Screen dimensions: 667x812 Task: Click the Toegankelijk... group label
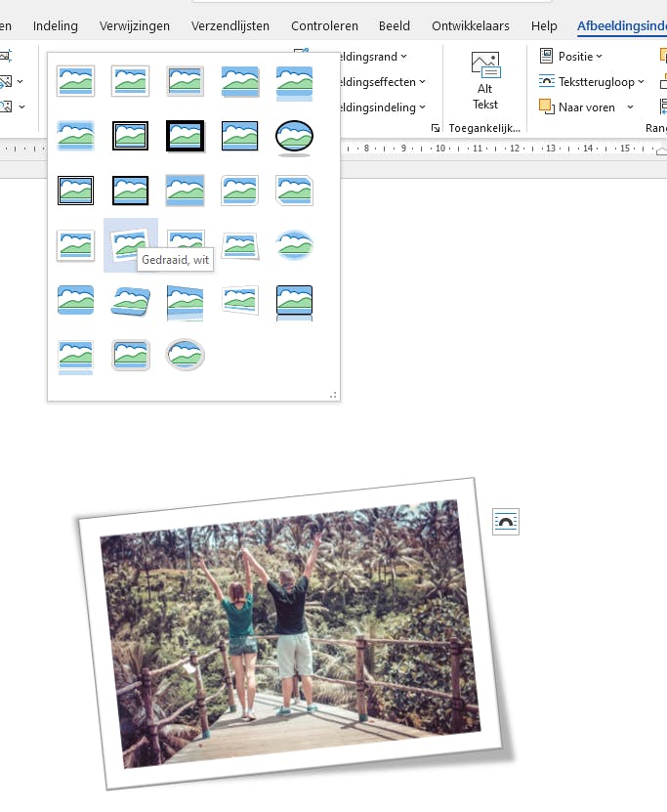pyautogui.click(x=484, y=128)
